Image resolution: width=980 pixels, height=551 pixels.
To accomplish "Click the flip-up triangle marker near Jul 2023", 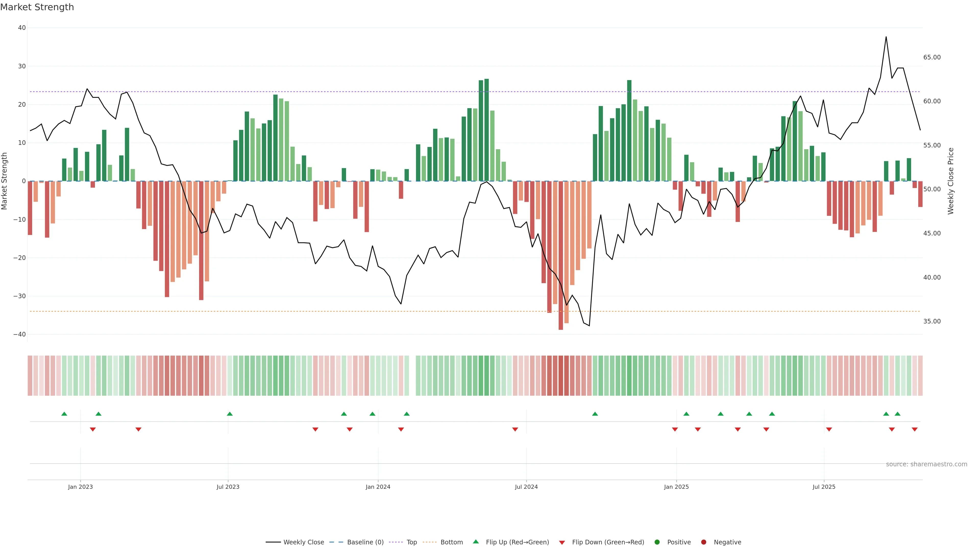I will (x=229, y=414).
